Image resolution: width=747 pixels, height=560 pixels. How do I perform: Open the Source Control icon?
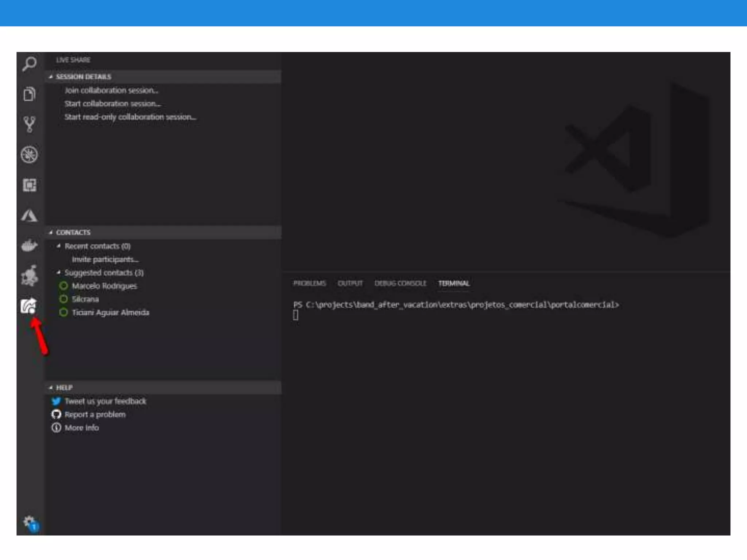[29, 124]
